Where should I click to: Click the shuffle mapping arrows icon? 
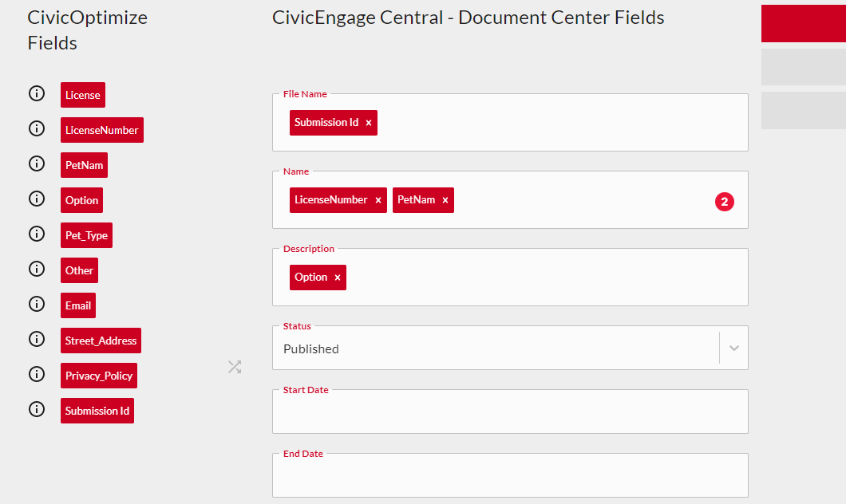tap(235, 367)
